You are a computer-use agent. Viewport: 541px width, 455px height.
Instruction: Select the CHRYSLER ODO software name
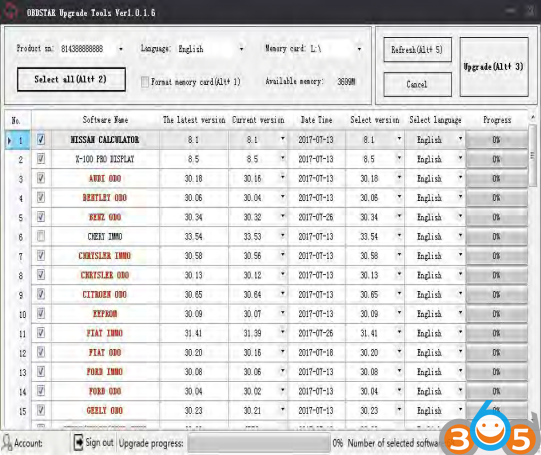click(105, 275)
